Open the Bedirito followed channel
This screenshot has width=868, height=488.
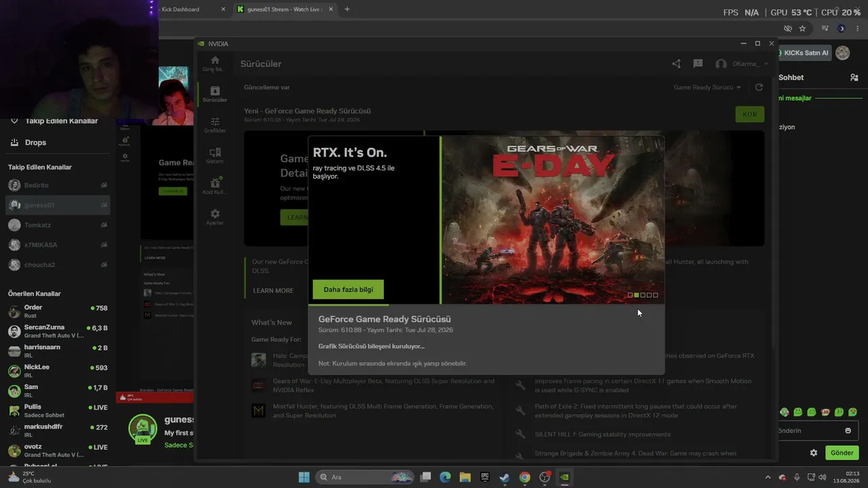coord(58,185)
